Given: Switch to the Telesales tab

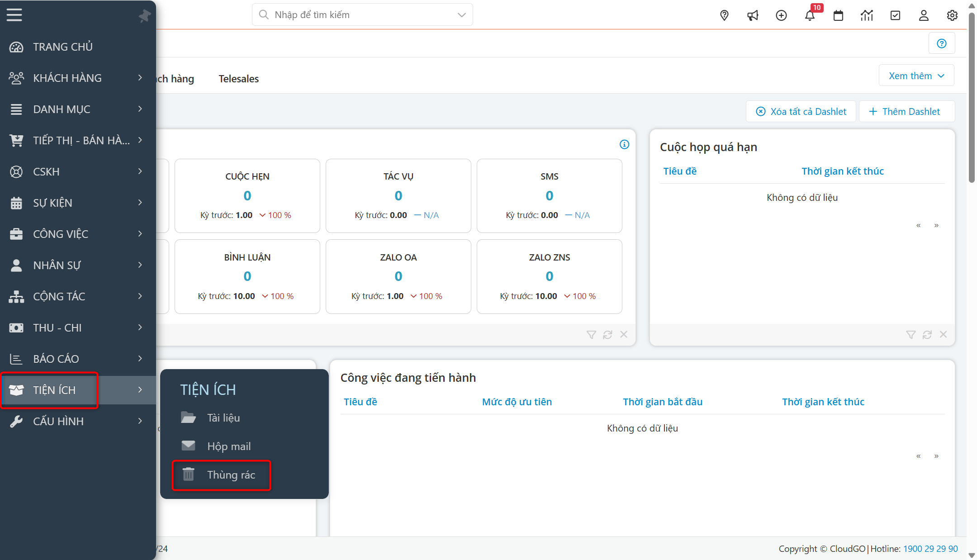Looking at the screenshot, I should tap(238, 79).
